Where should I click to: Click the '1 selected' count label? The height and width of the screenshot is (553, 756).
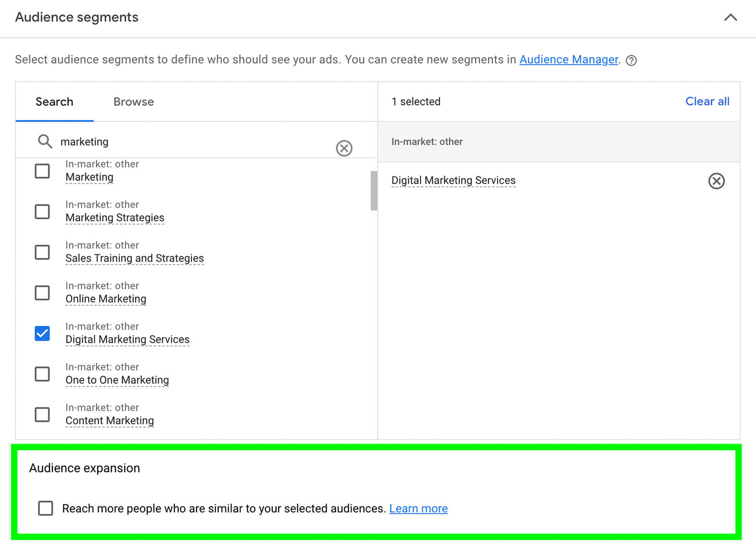point(416,102)
